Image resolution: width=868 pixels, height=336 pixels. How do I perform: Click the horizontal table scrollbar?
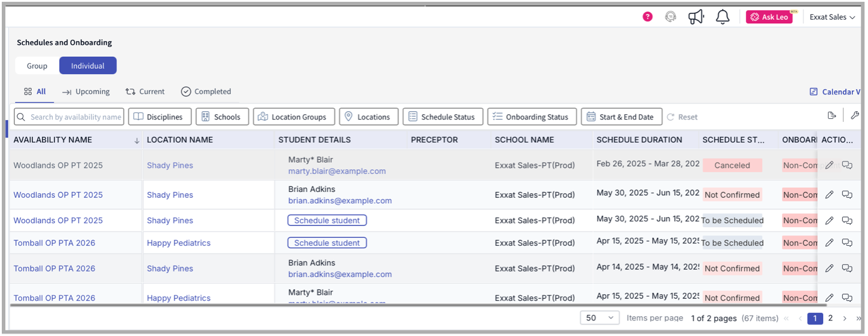click(x=419, y=306)
